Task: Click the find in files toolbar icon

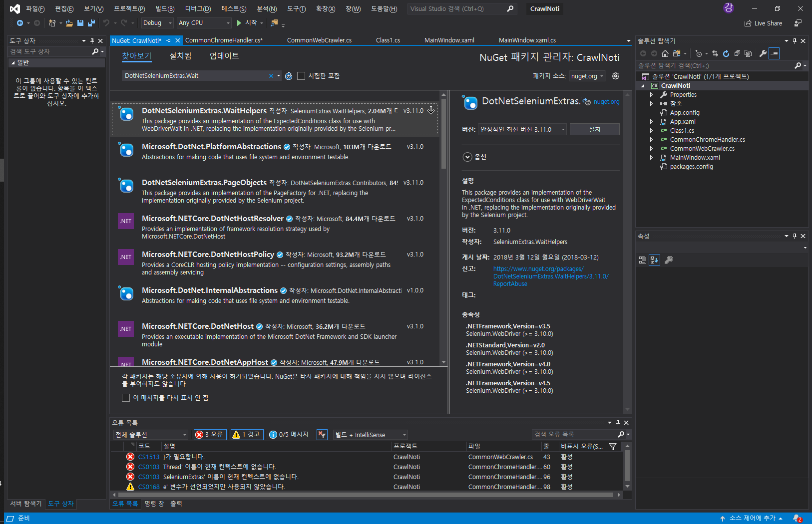Action: point(274,23)
